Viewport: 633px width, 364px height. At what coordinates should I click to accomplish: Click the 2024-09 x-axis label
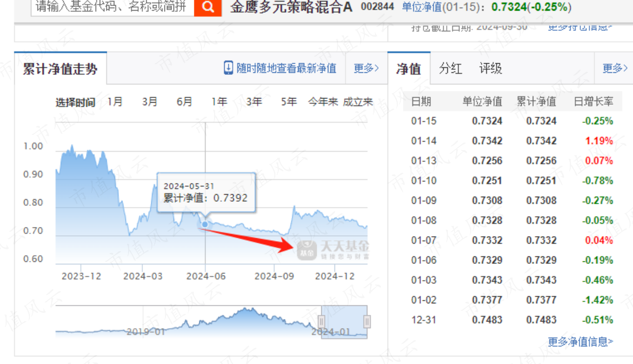click(274, 277)
